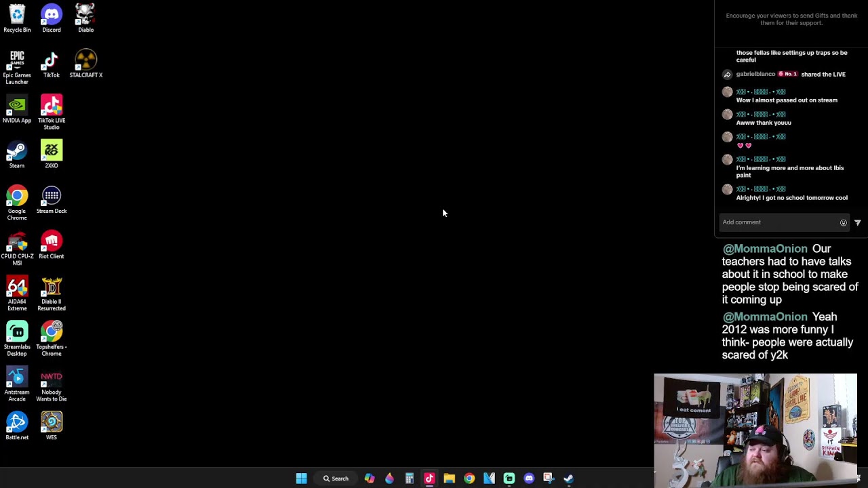
Task: Select the Diablo II Resurrected shortcut
Action: point(52,294)
